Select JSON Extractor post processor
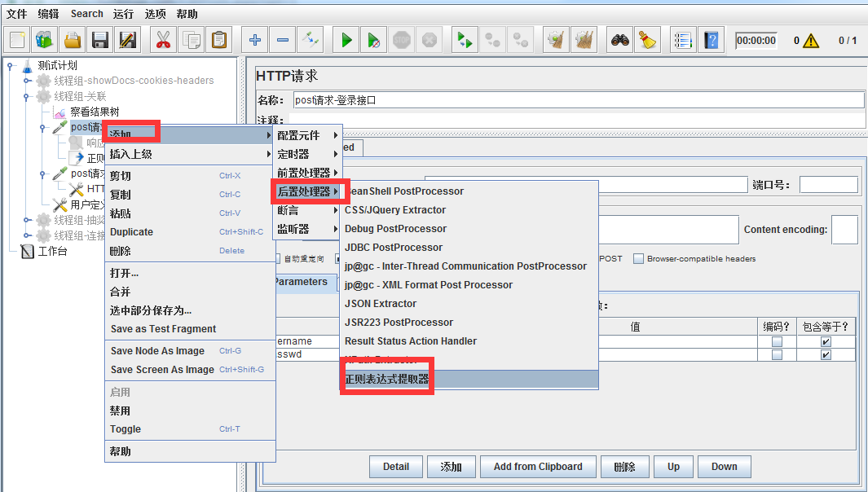Image resolution: width=868 pixels, height=492 pixels. [x=469, y=303]
